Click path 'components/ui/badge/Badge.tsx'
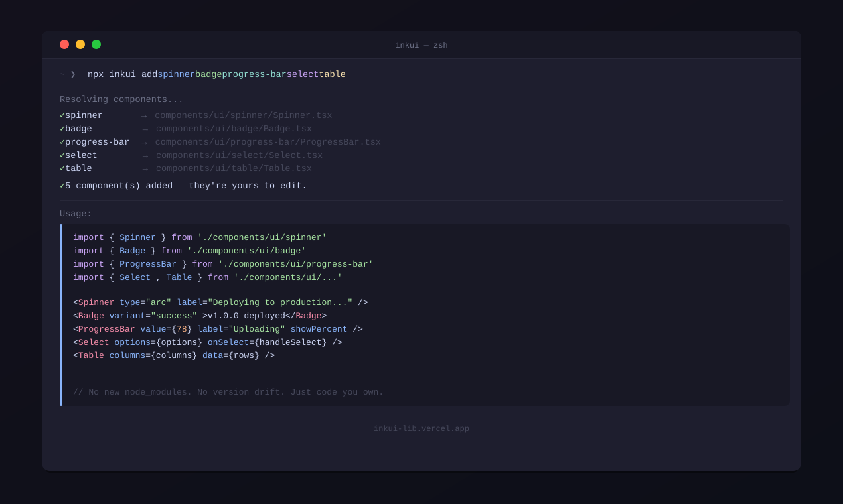843x504 pixels. coord(234,129)
